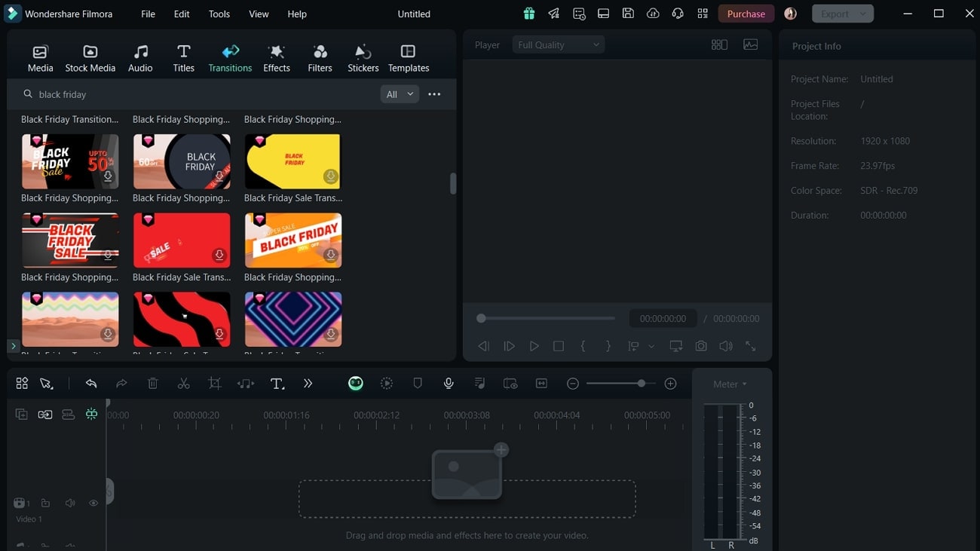Click the slow play forward button
980x551 pixels.
click(x=509, y=346)
